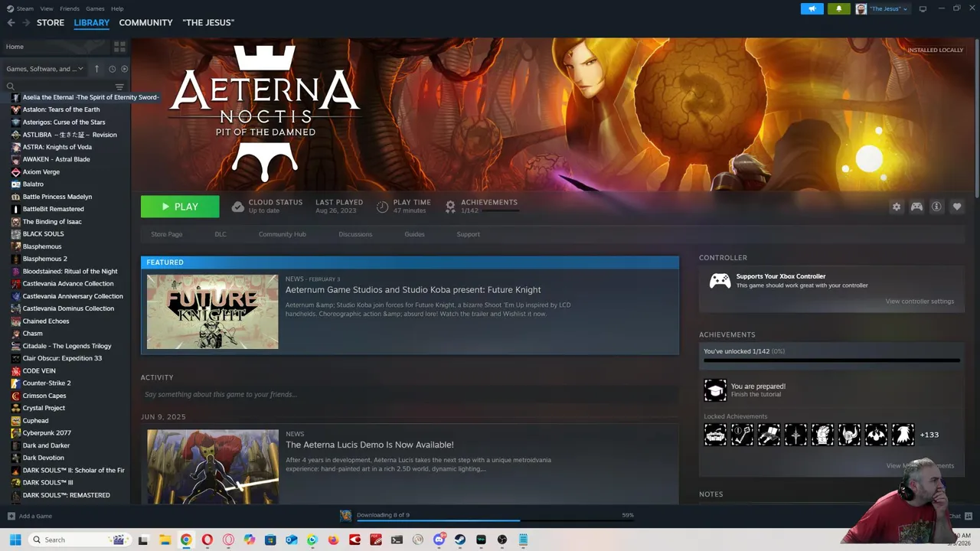Click the announcements megaphone icon

coord(812,8)
